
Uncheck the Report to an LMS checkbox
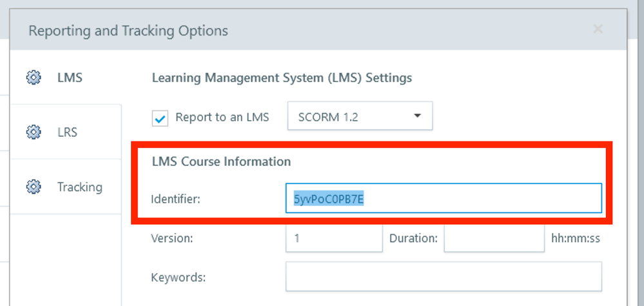tap(160, 118)
